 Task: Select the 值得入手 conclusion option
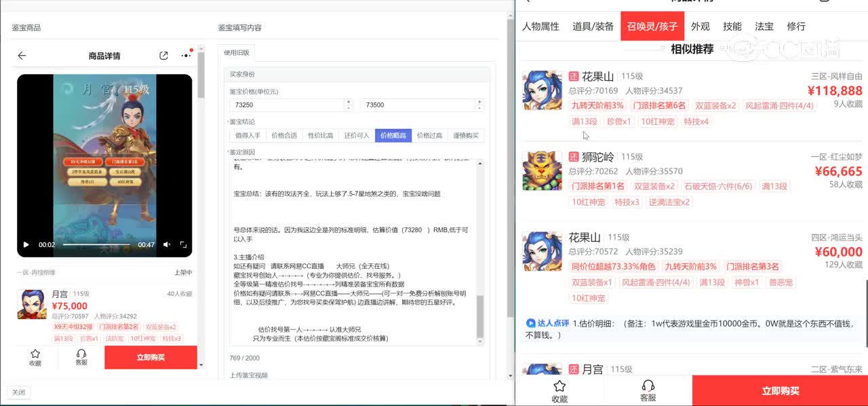[x=248, y=135]
